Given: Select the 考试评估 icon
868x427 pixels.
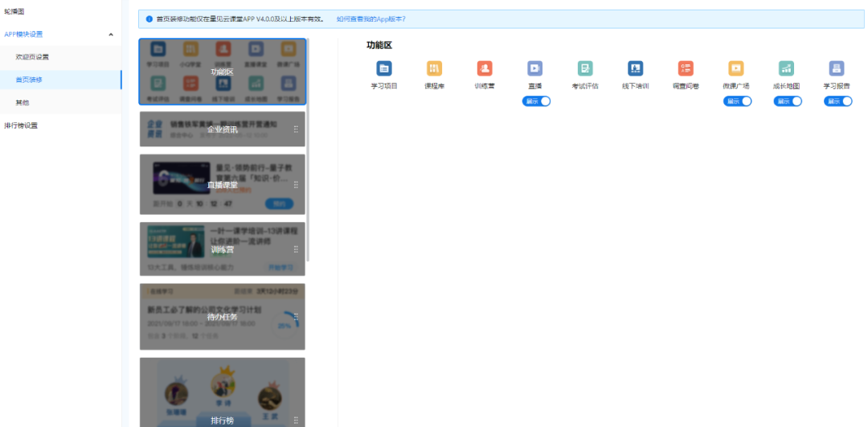Looking at the screenshot, I should 585,69.
